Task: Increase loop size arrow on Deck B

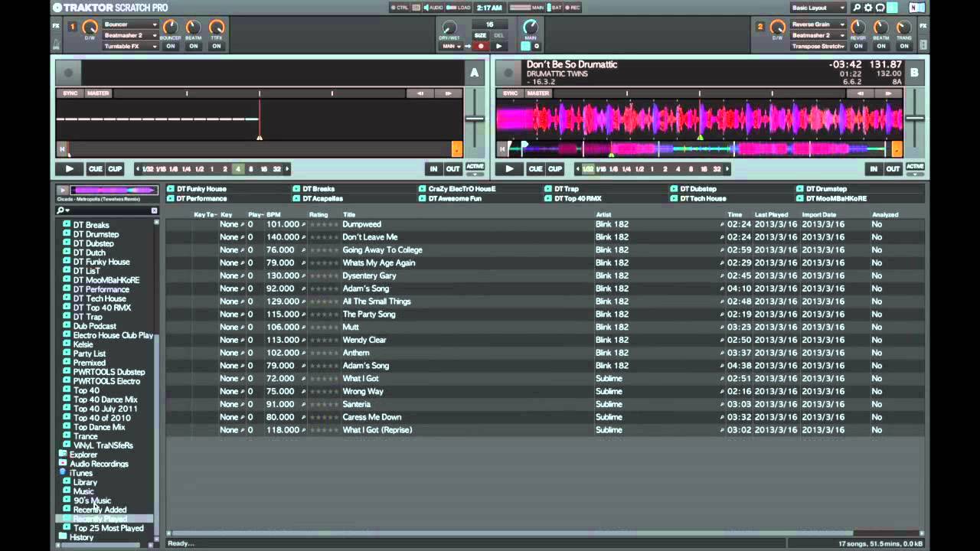Action: point(727,169)
